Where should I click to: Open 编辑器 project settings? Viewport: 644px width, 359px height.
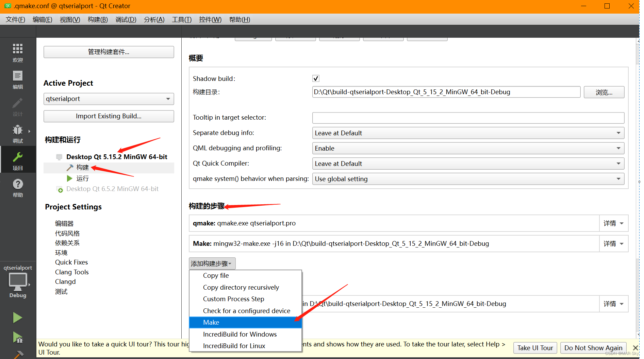(x=64, y=224)
